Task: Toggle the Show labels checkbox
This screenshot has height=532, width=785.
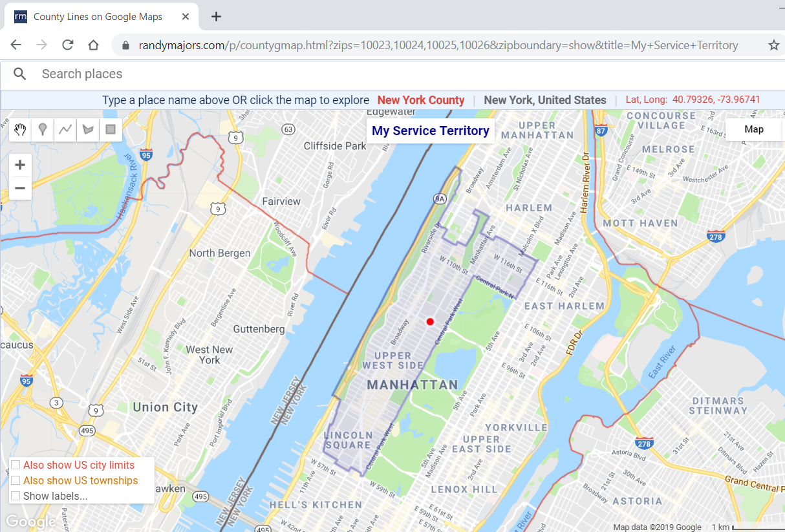Action: 16,496
